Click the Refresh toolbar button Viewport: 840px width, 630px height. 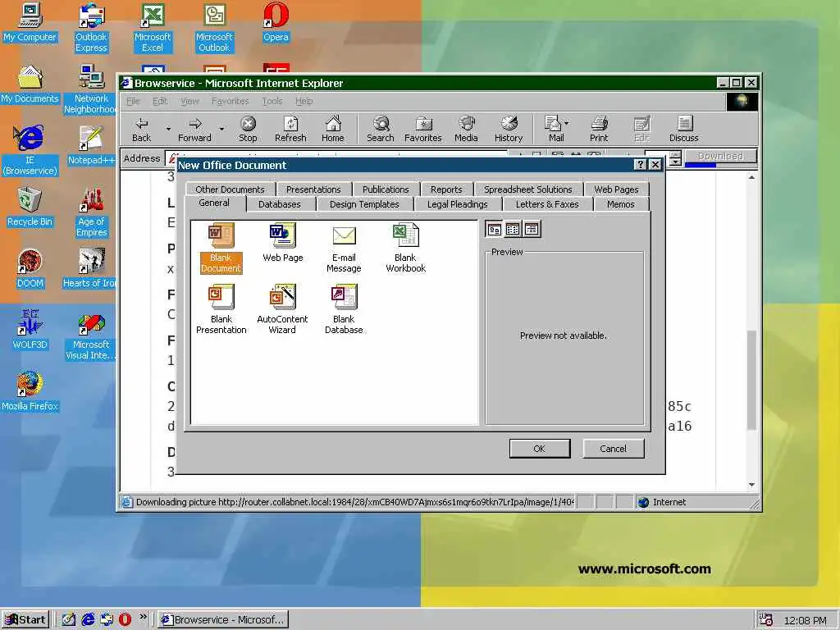tap(290, 130)
